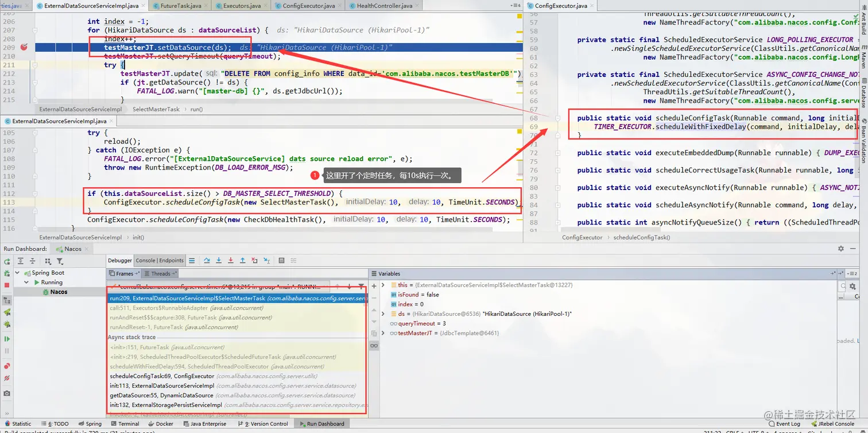The image size is (868, 433).
Task: Click the Step Into debugger icon
Action: pyautogui.click(x=219, y=261)
